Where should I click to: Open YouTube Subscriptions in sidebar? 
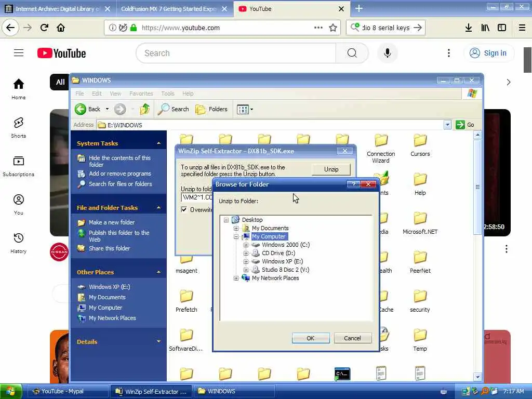[x=19, y=166]
